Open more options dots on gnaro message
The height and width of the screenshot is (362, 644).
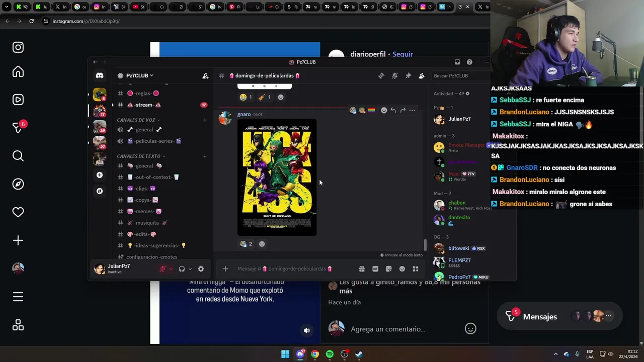(x=412, y=110)
